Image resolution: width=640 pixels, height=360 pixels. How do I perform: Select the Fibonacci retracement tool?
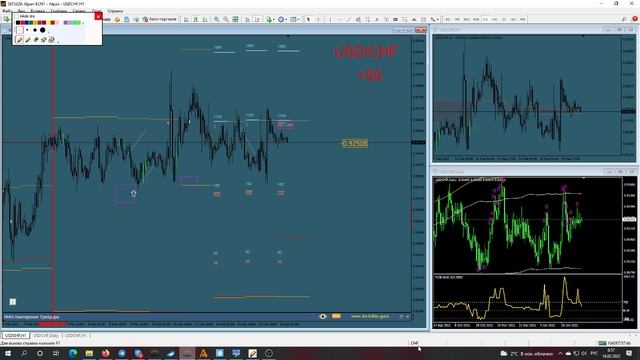click(x=367, y=19)
